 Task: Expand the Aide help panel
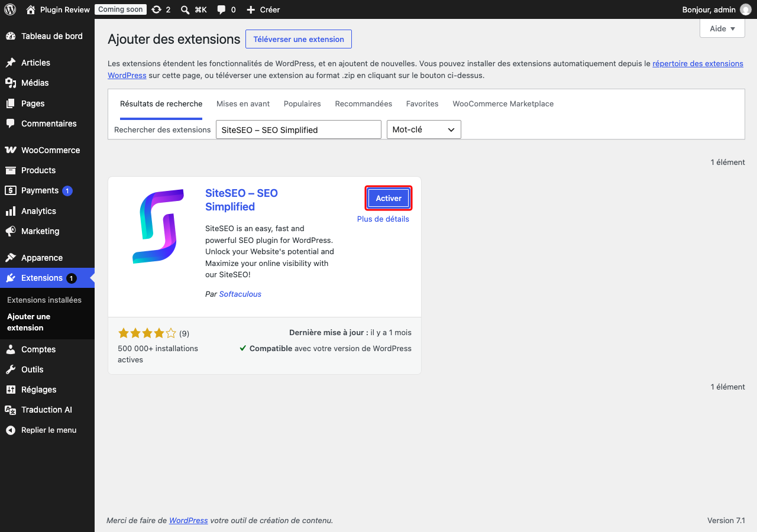click(722, 28)
